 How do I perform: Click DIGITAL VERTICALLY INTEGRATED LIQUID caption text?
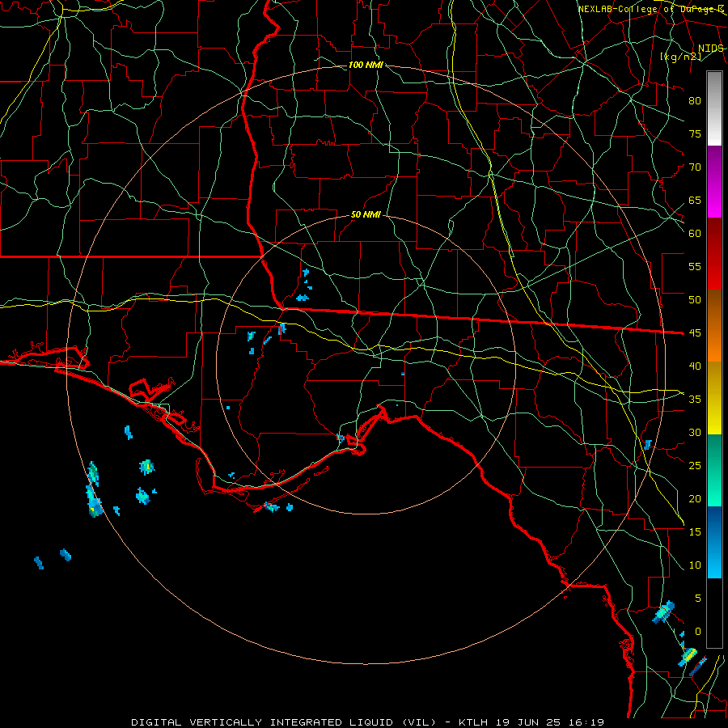263,722
